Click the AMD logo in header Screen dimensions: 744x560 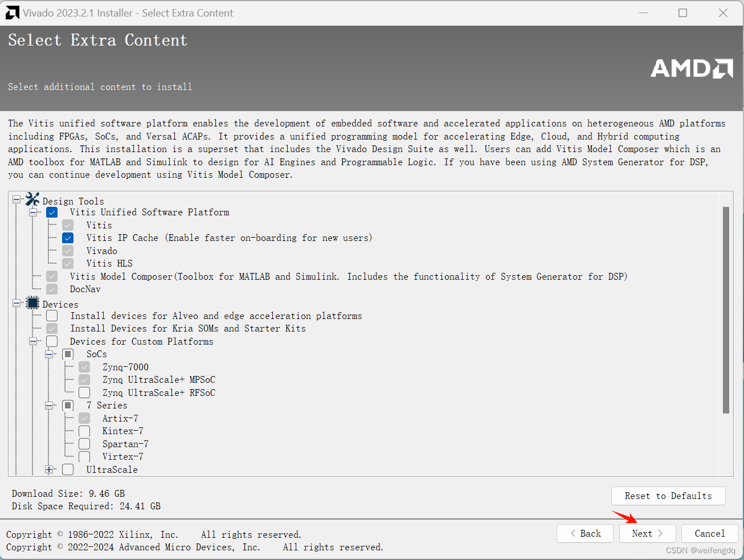692,68
